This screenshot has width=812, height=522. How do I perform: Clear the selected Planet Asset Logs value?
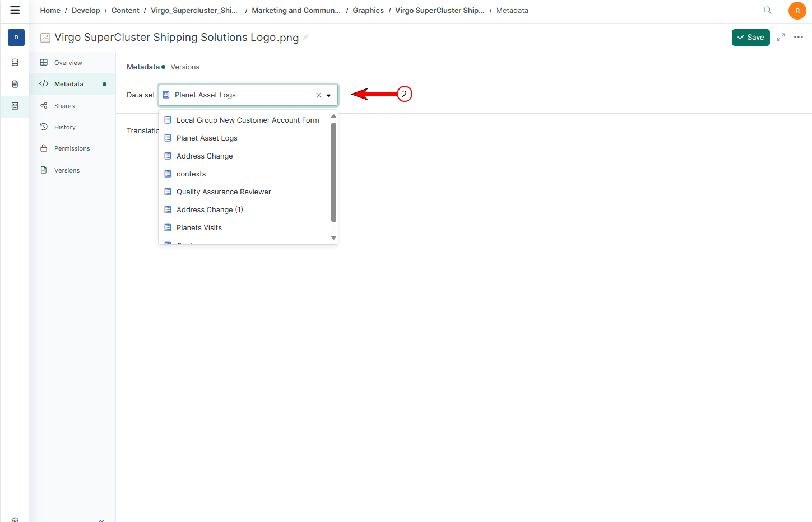318,95
